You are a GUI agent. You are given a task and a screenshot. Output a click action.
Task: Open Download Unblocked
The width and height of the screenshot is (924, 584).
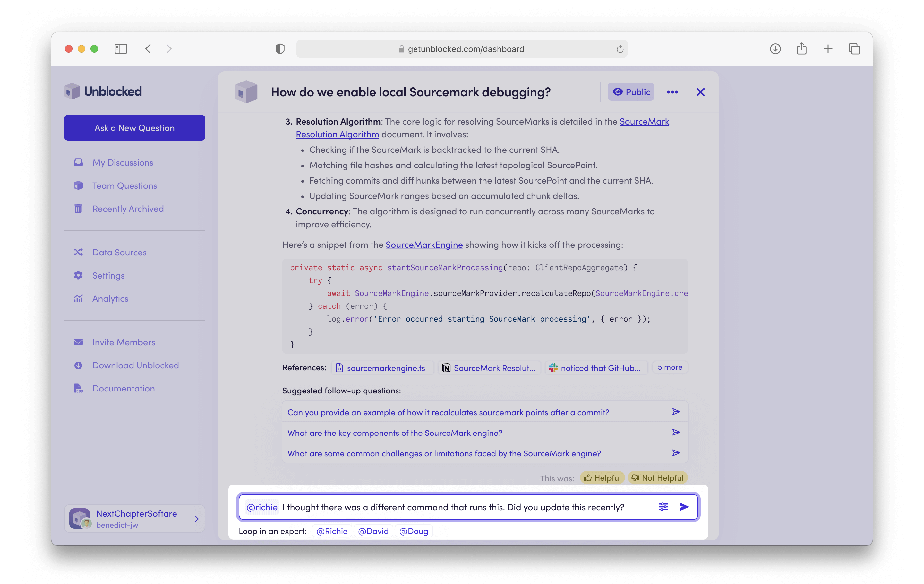pos(135,365)
